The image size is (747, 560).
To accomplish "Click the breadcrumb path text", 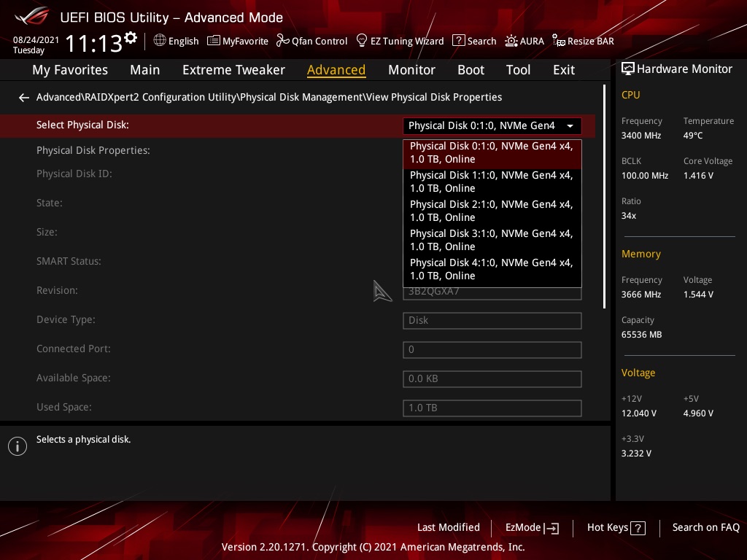I will point(269,97).
